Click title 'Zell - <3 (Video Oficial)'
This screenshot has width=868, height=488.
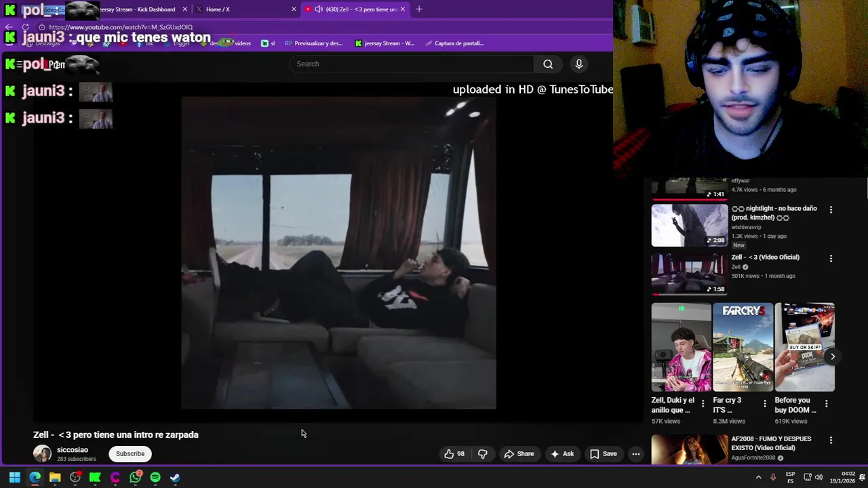point(765,257)
